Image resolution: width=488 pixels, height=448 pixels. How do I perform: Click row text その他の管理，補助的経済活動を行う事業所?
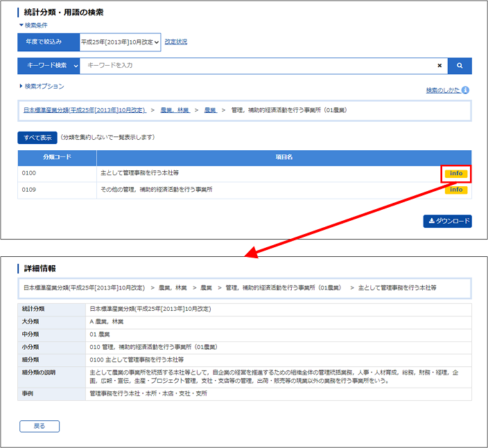coord(156,189)
